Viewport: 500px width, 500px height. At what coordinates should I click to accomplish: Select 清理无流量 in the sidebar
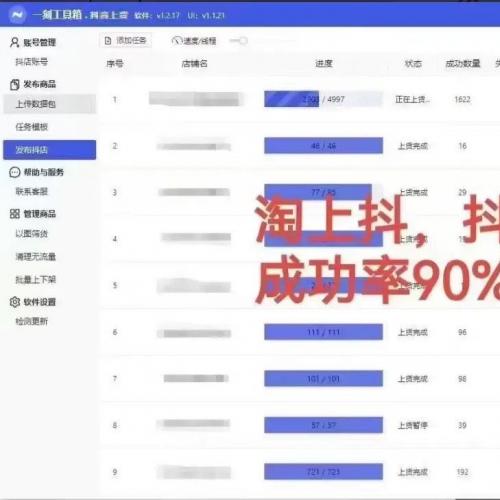pyautogui.click(x=36, y=257)
